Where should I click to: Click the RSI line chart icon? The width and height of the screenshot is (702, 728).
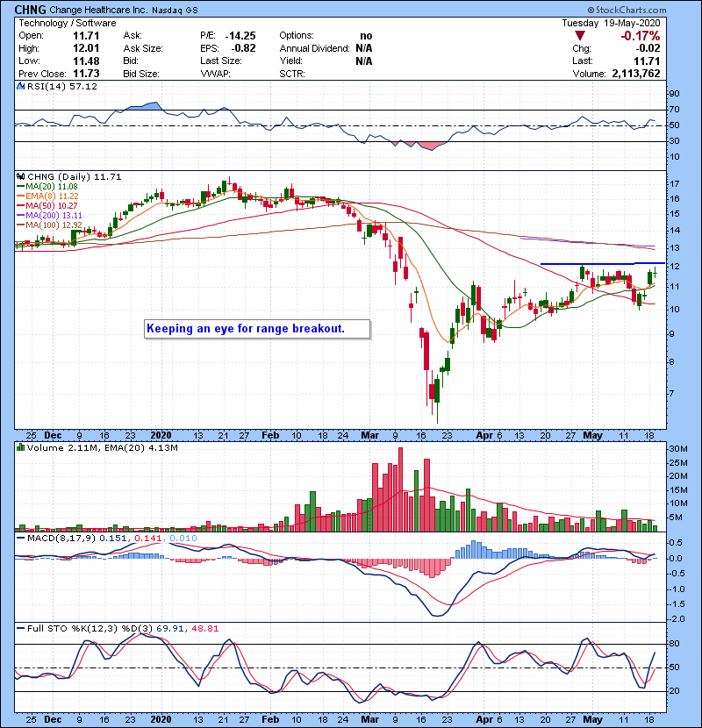pyautogui.click(x=21, y=86)
